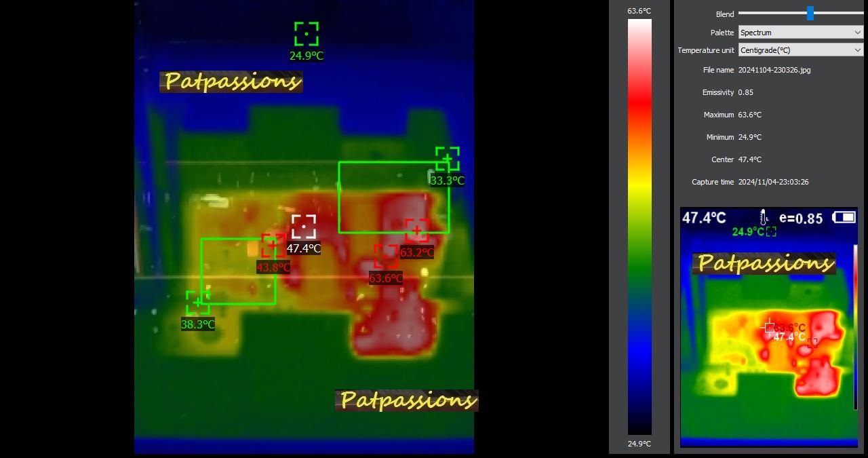
Task: Click the 47.4°C white center marker
Action: [304, 227]
